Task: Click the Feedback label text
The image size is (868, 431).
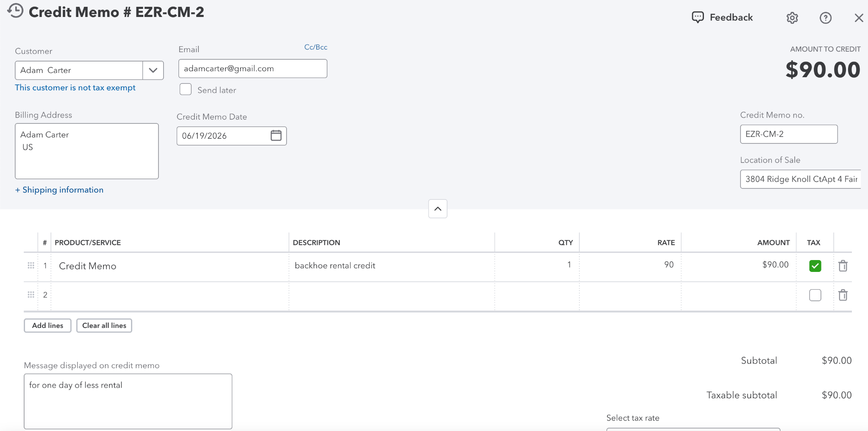Action: (x=731, y=17)
